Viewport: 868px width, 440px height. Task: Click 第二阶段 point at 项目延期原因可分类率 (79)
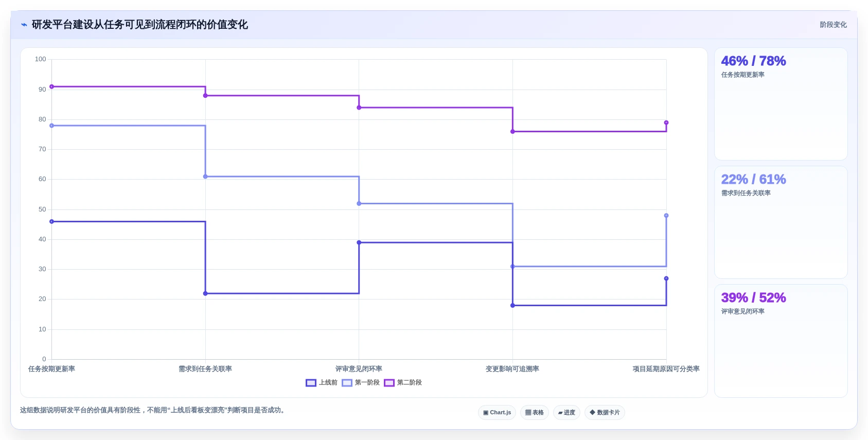tap(666, 122)
